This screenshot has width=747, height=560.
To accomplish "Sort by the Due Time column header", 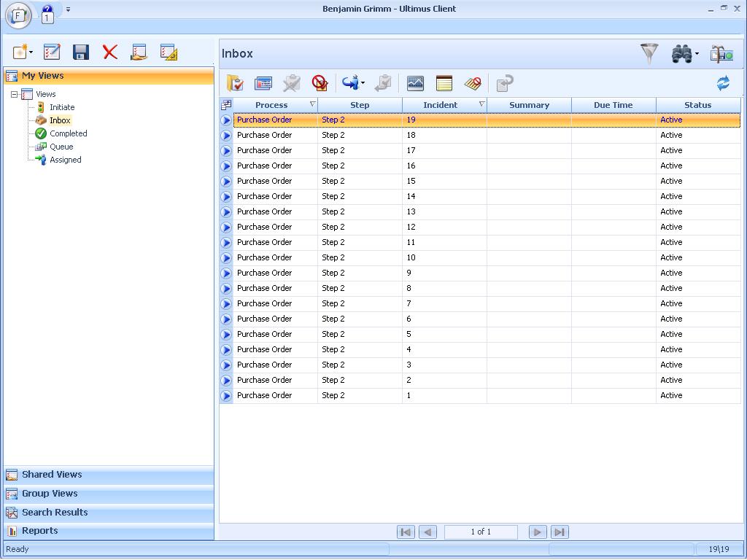I will pos(614,105).
